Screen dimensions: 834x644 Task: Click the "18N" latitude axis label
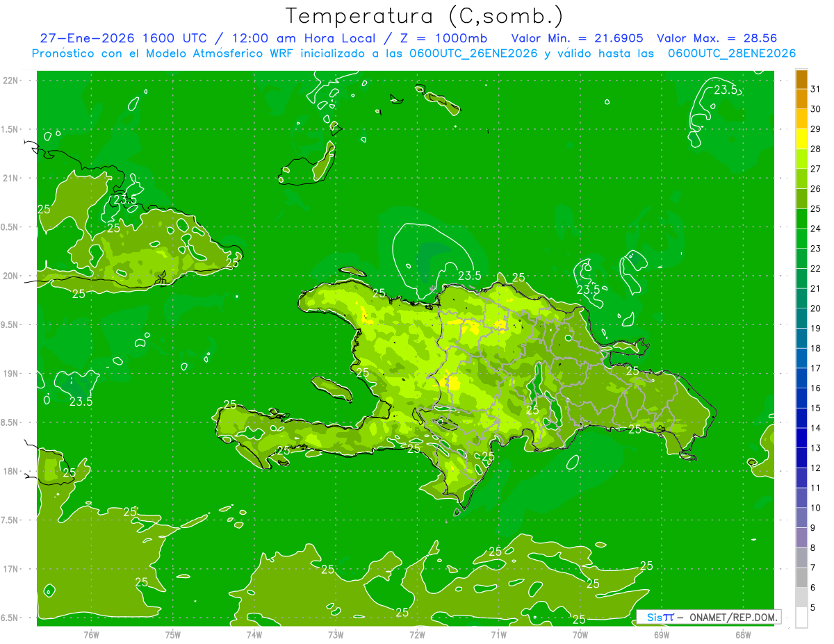click(x=11, y=471)
